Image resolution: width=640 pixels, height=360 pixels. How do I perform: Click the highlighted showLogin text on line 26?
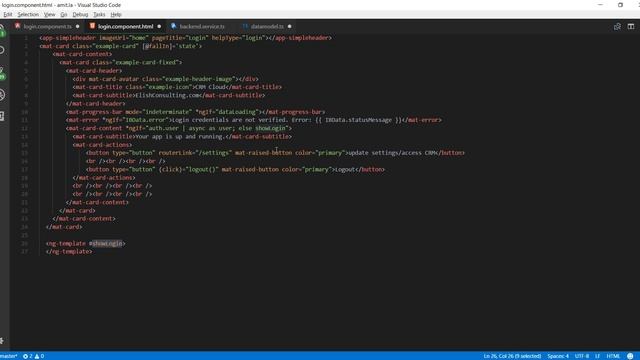coord(107,243)
